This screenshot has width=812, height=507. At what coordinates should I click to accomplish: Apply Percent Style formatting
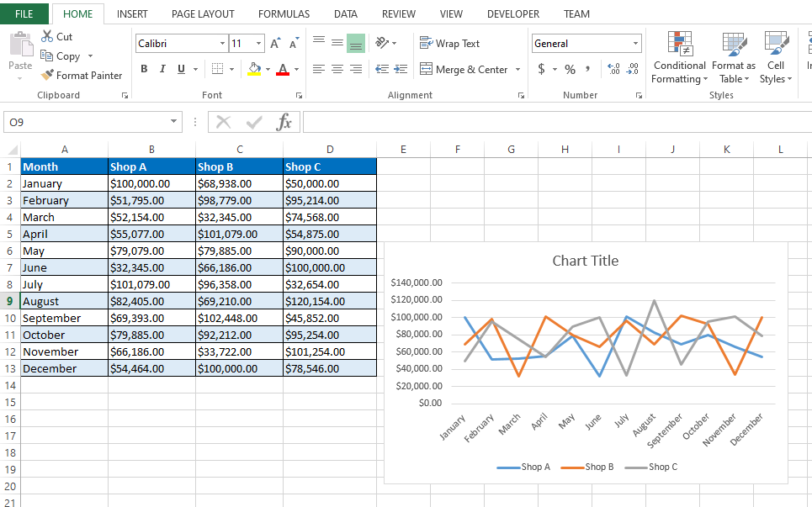570,69
